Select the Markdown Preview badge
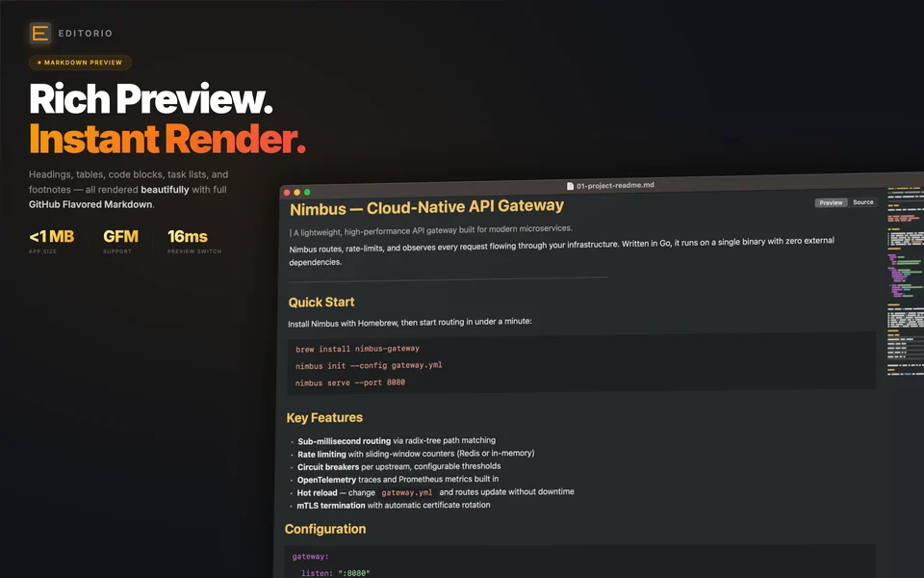 pos(80,63)
